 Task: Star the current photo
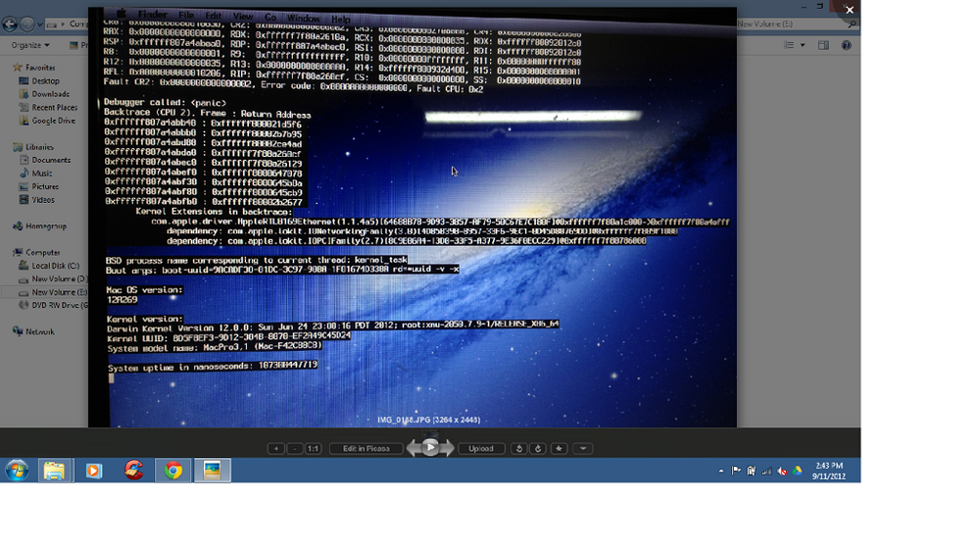559,449
